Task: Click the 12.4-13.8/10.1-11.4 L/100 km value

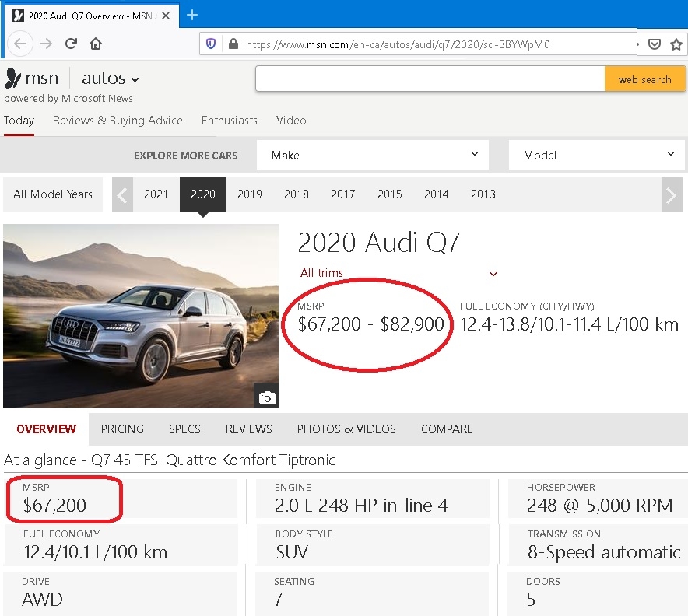Action: click(569, 324)
